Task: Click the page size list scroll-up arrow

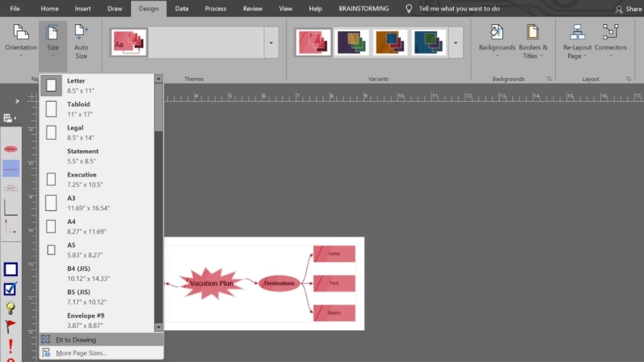Action: (159, 78)
